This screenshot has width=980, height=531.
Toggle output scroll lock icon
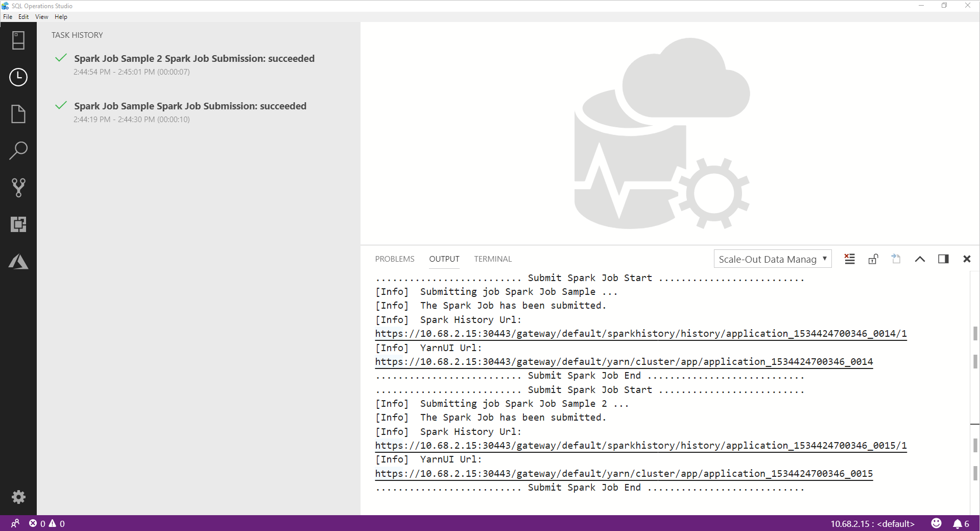[873, 259]
